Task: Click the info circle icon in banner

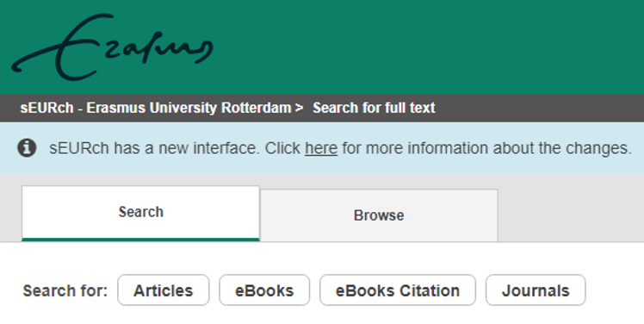Action: point(27,147)
